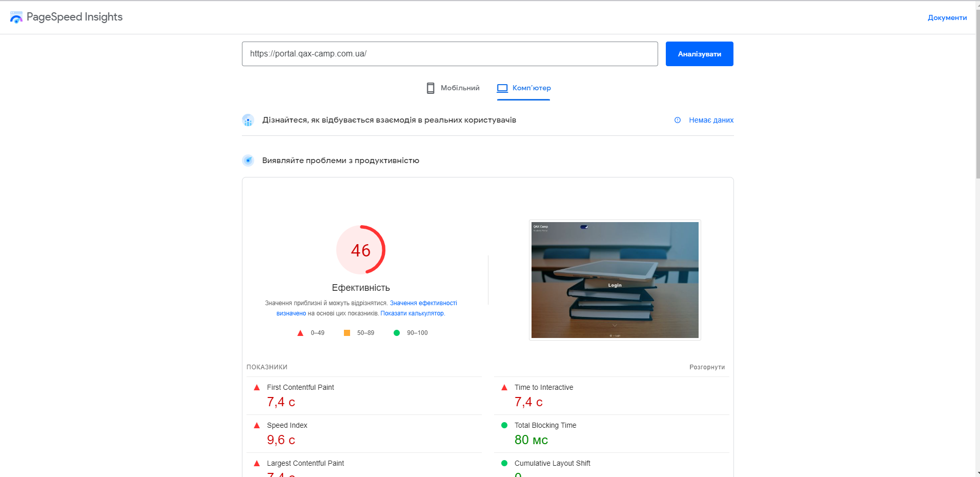Click red triangle next to Speed Index
The width and height of the screenshot is (980, 477).
click(257, 426)
